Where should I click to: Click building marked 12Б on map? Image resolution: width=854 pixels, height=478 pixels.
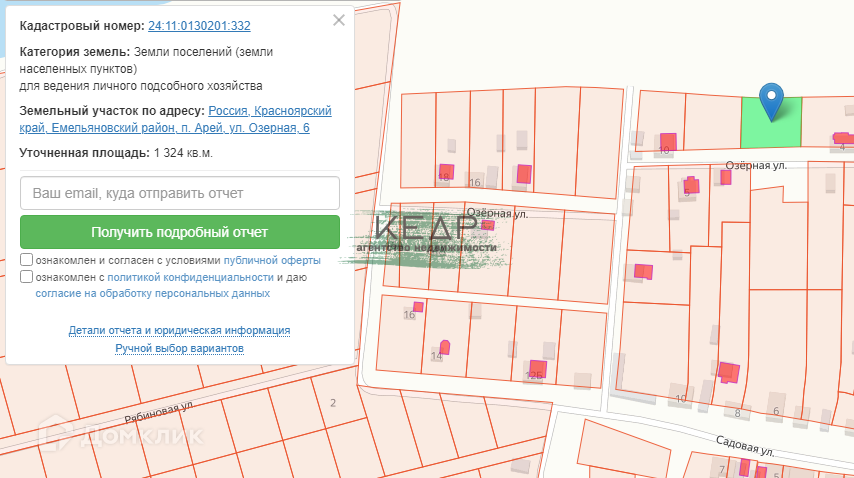538,369
